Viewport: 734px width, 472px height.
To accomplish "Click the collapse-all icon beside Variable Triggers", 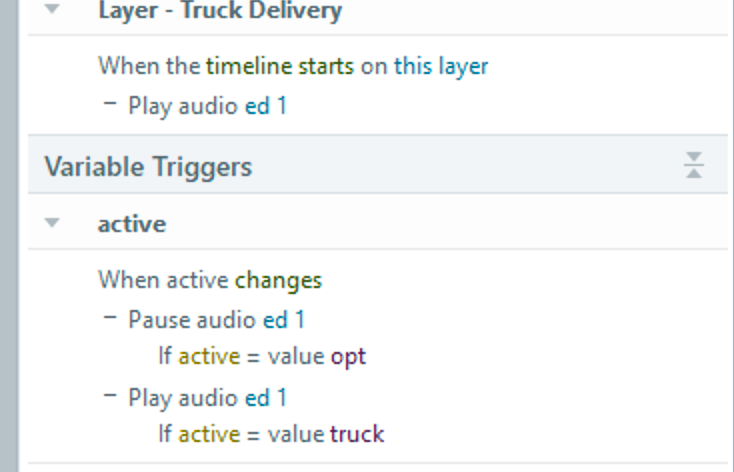I will tap(694, 166).
